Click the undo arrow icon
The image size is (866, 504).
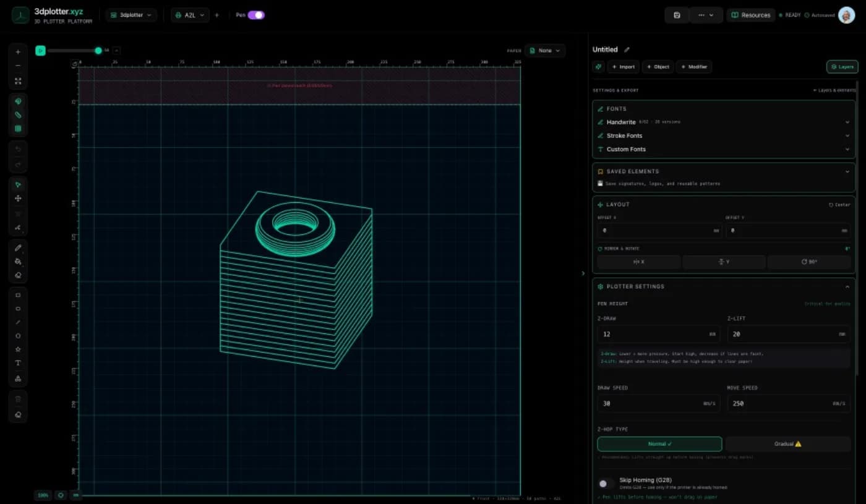point(18,149)
